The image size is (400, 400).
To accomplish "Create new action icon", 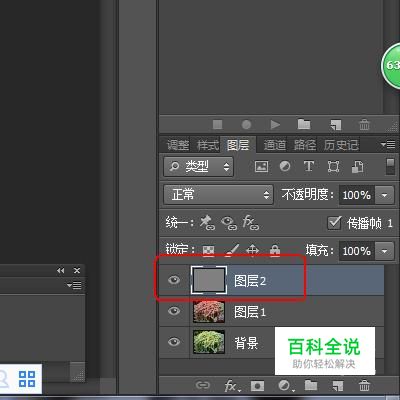I will coord(336,125).
